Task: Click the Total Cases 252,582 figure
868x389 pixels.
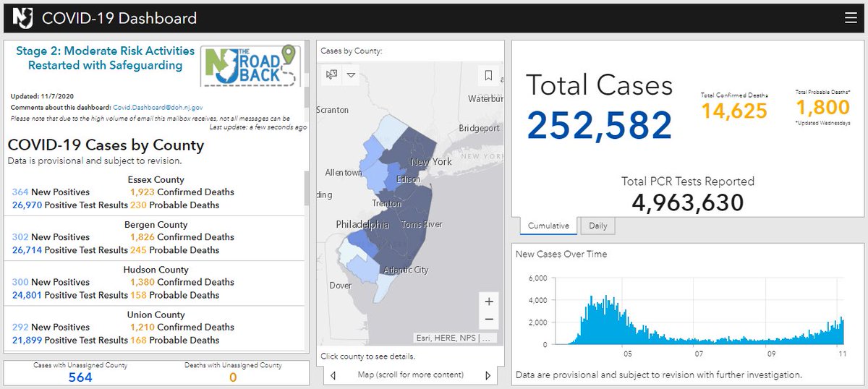Action: tap(600, 124)
